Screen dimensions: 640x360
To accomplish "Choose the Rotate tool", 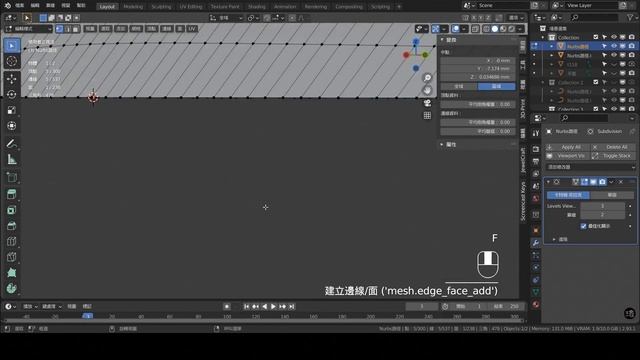I will pos(11,94).
